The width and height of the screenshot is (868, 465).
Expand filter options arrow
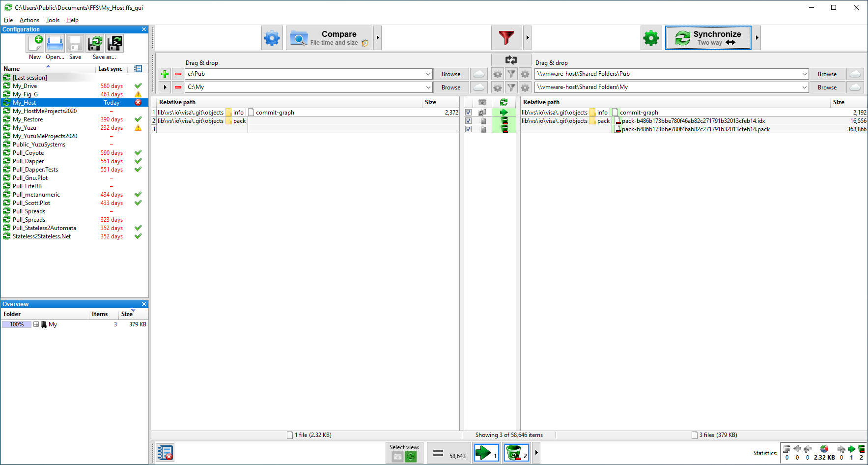(528, 38)
